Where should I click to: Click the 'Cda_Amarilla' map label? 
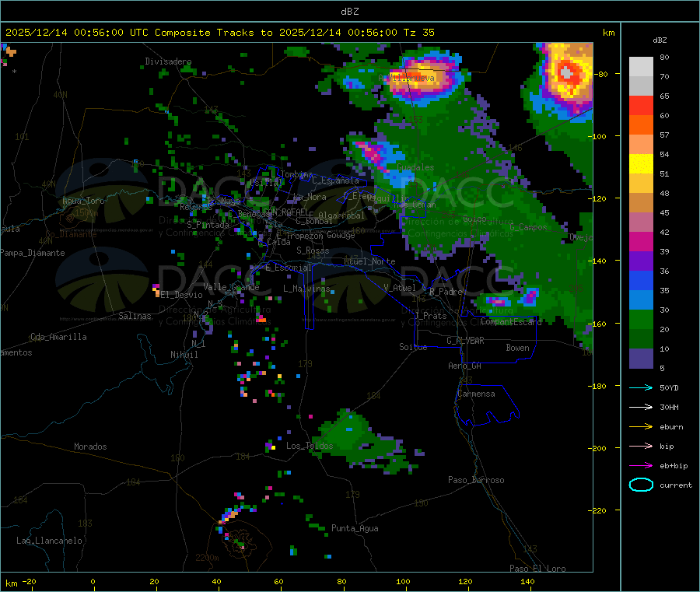58,337
